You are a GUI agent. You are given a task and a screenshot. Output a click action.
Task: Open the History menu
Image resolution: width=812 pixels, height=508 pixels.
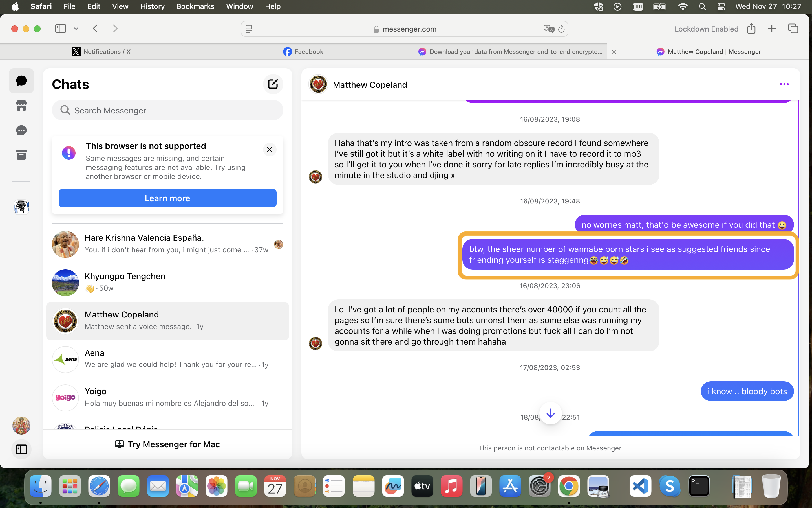(152, 6)
